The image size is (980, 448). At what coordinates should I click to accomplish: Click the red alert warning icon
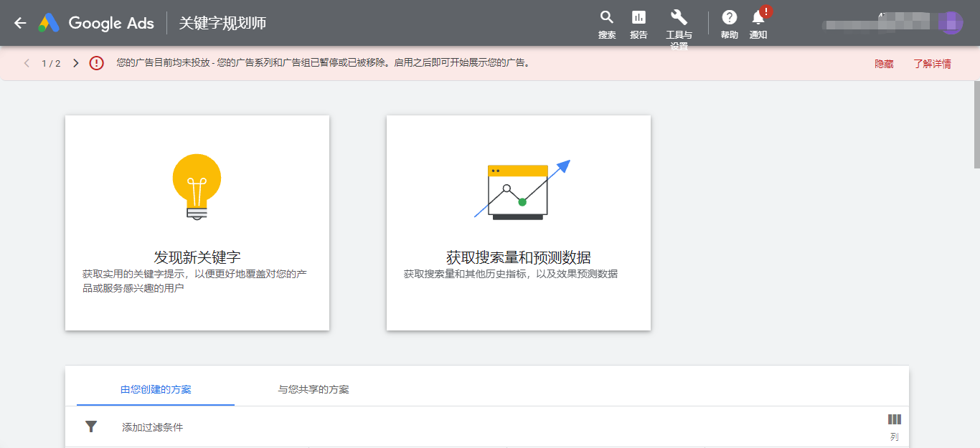[97, 63]
